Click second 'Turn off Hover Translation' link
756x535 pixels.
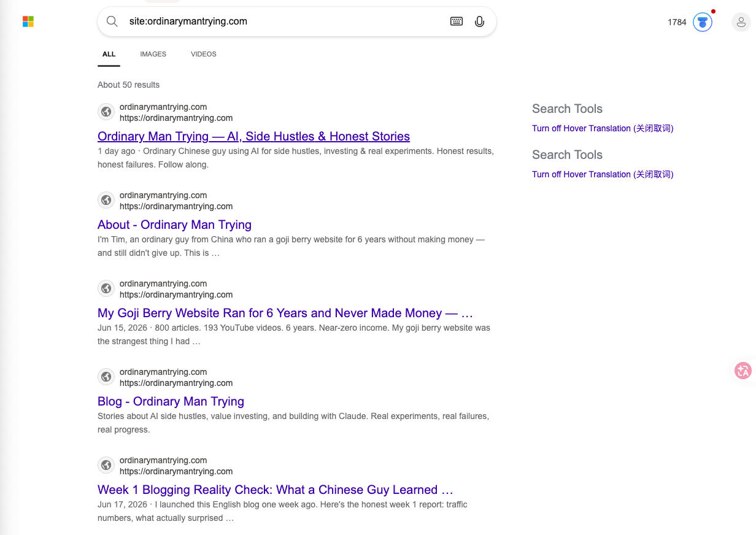point(603,174)
